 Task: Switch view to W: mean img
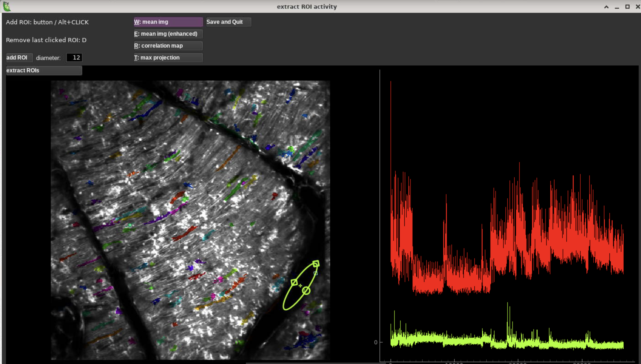click(x=168, y=22)
